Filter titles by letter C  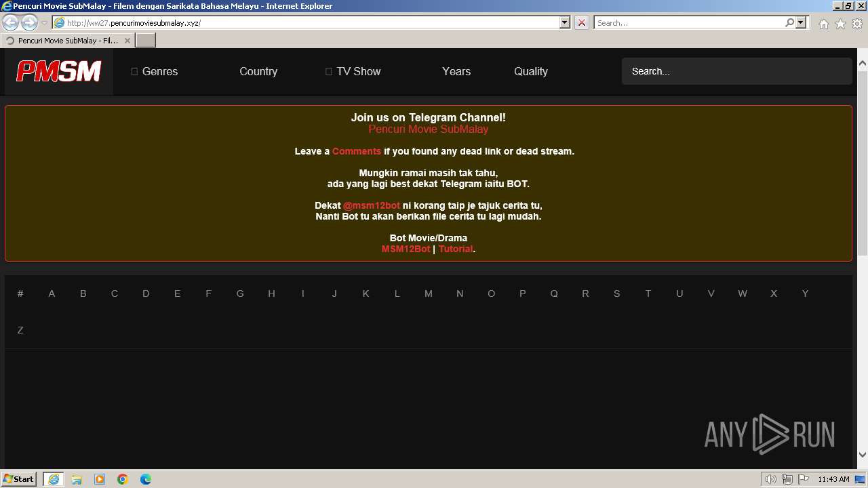[115, 293]
